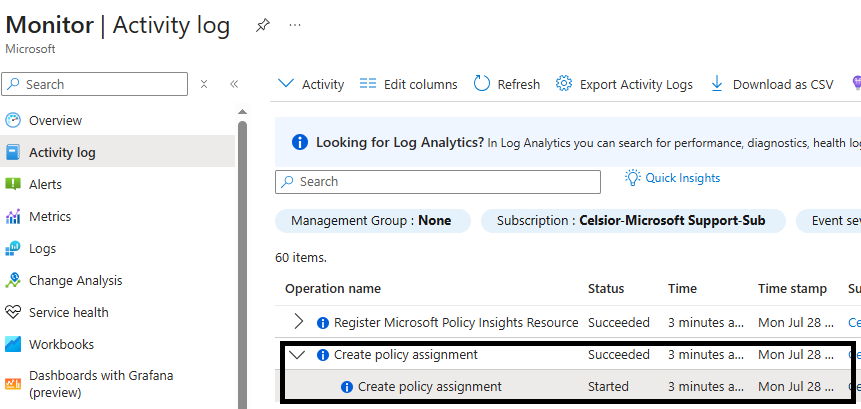Collapse the Create policy assignment row

(297, 355)
